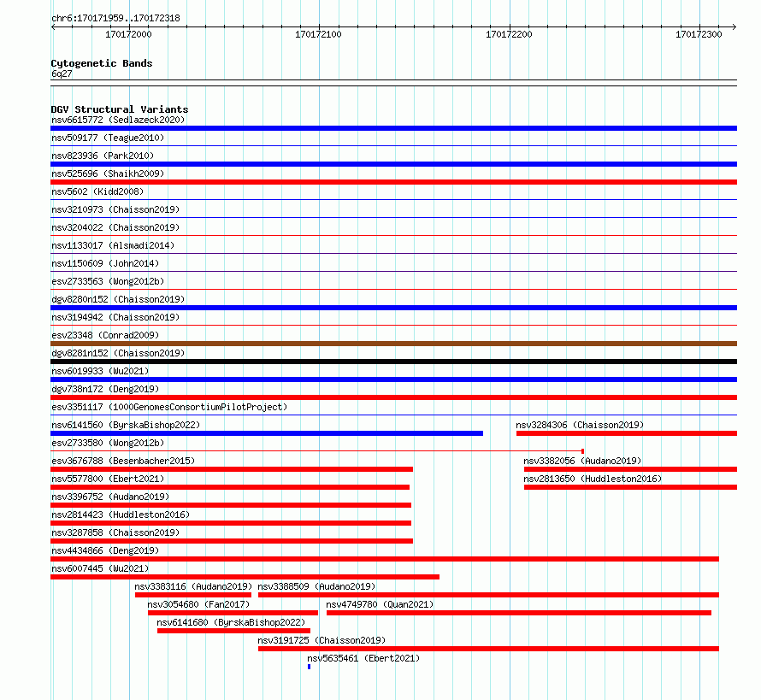The image size is (761, 700).
Task: Open nsv1133017 (Alsmadi2014) variant
Action: [113, 245]
